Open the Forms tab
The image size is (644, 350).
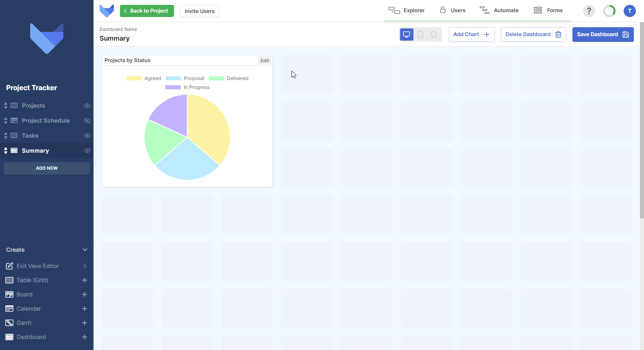tap(548, 11)
